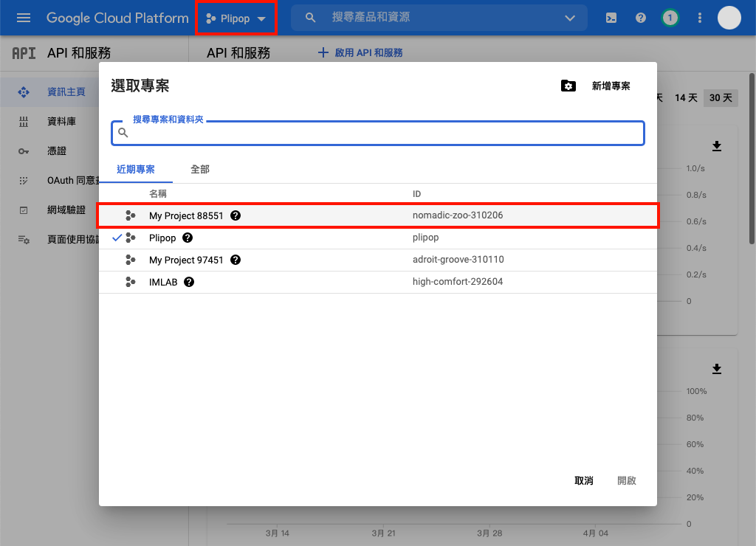The height and width of the screenshot is (546, 756).
Task: Click the 取消 cancel button
Action: pos(583,480)
